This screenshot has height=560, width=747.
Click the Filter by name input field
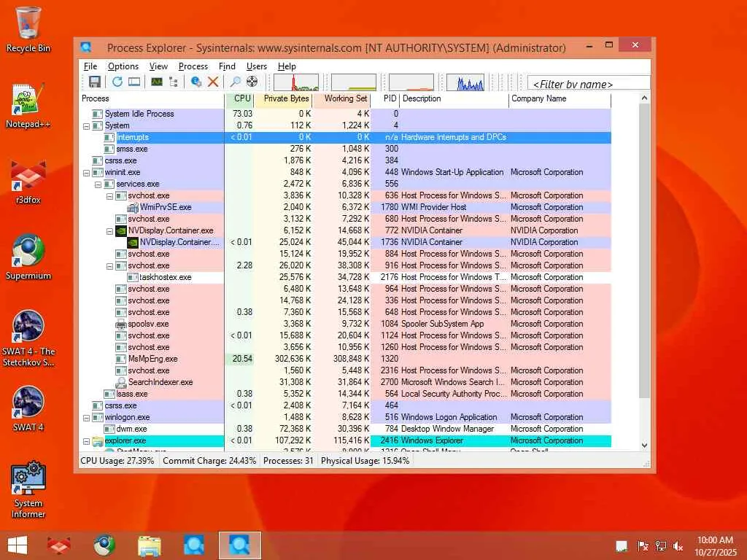pos(589,84)
